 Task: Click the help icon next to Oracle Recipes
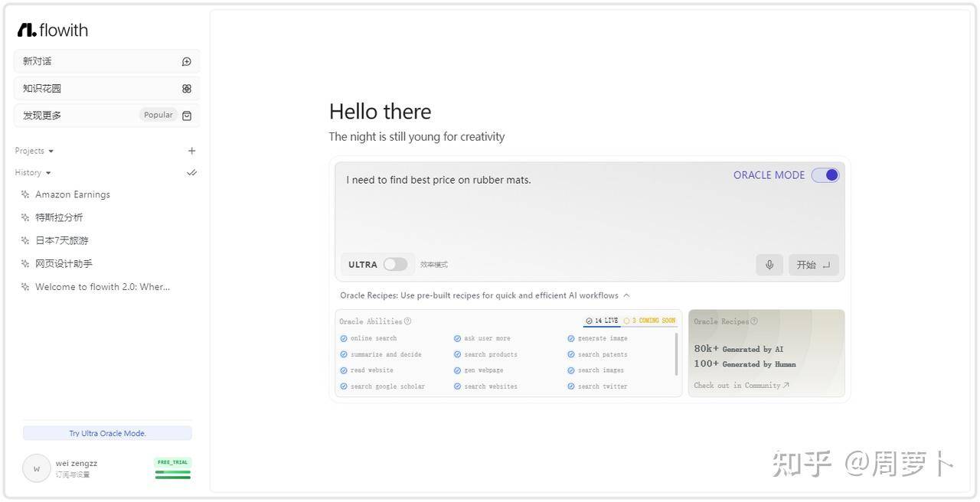tap(754, 321)
